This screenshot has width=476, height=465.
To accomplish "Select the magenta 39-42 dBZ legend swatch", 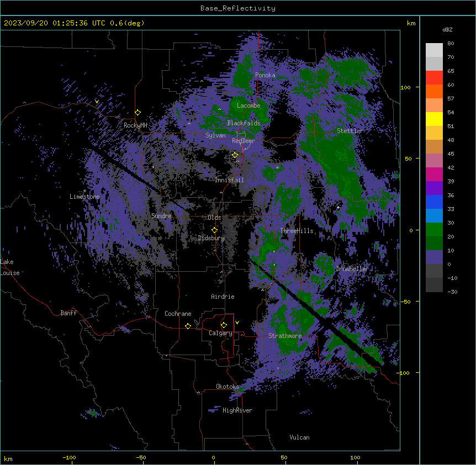I will point(434,174).
